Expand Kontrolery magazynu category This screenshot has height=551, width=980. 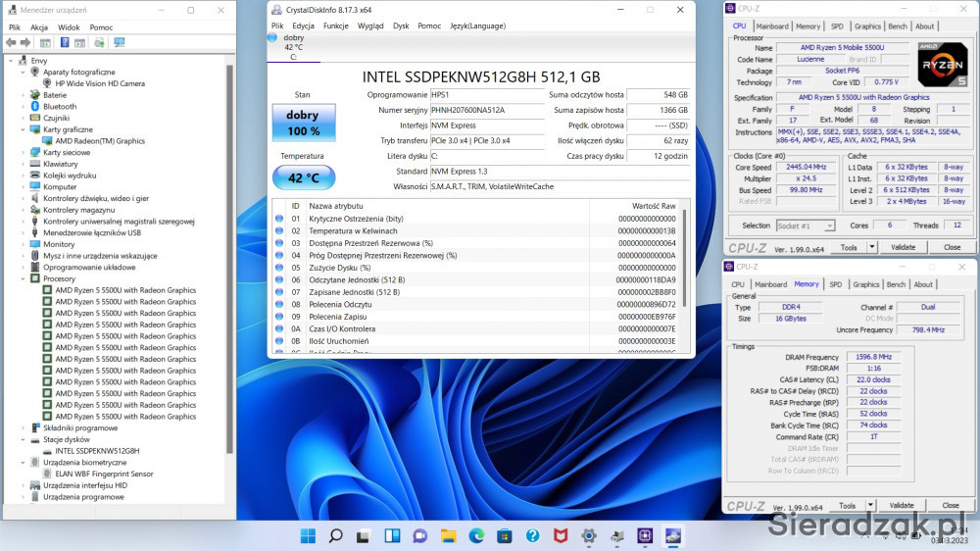coord(24,210)
